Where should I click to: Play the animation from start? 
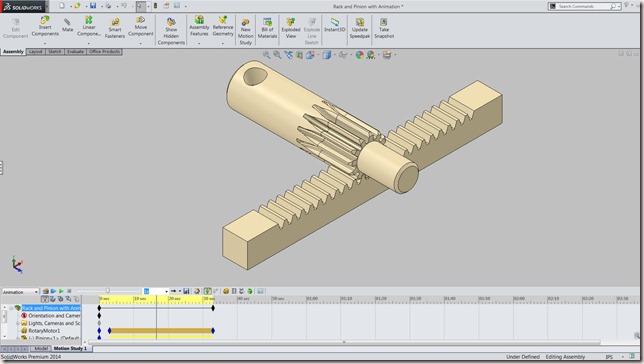coord(53,291)
